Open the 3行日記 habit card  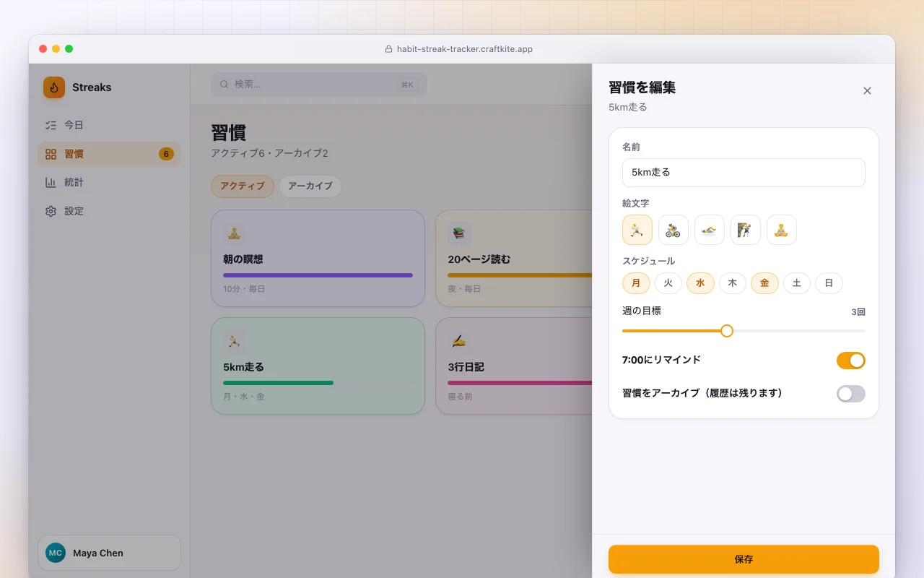pos(514,366)
